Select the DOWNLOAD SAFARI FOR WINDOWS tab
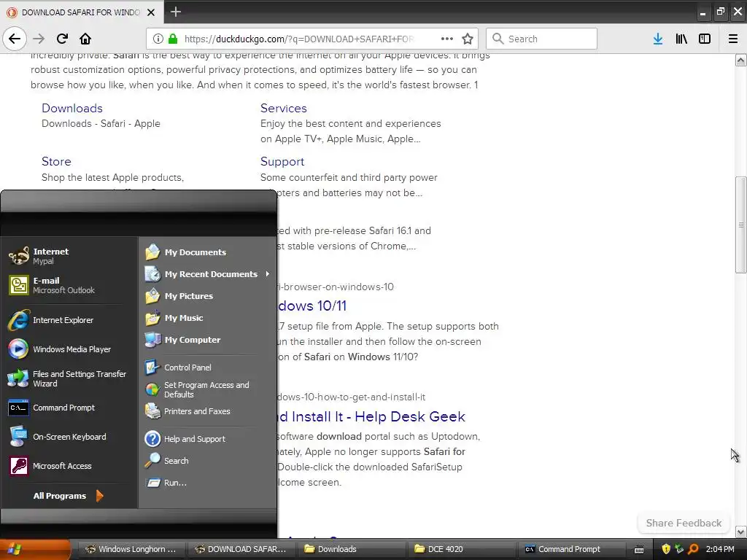Viewport: 747px width, 560px height. [82, 12]
